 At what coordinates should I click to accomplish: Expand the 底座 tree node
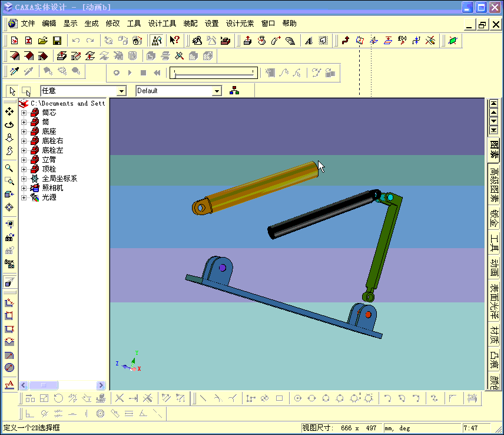[x=24, y=131]
